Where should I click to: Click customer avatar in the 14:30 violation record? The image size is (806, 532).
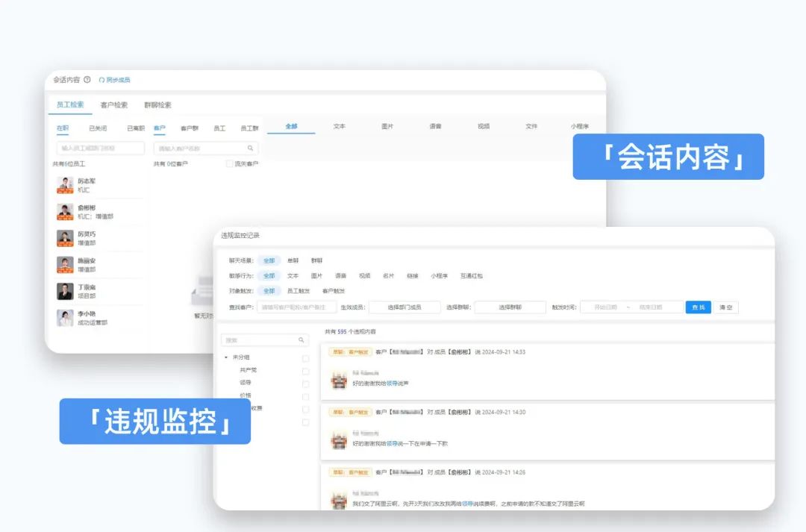(339, 440)
